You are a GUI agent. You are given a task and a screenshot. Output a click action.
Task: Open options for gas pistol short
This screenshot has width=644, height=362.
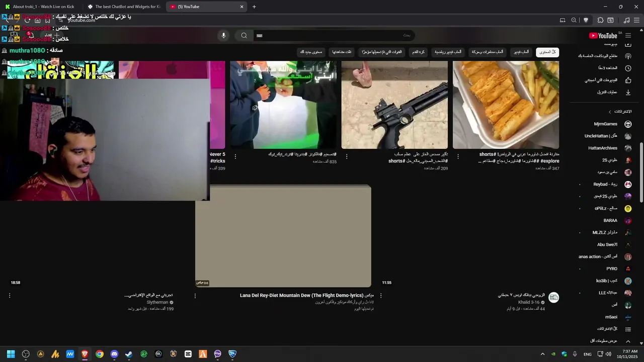tap(347, 157)
